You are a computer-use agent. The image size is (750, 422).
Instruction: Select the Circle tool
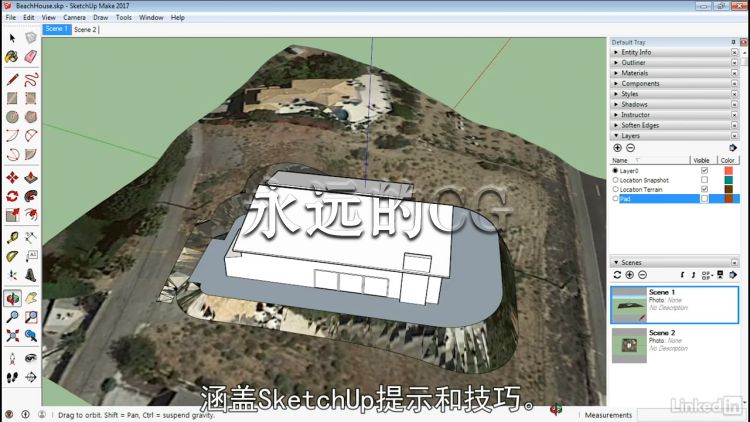coord(12,117)
